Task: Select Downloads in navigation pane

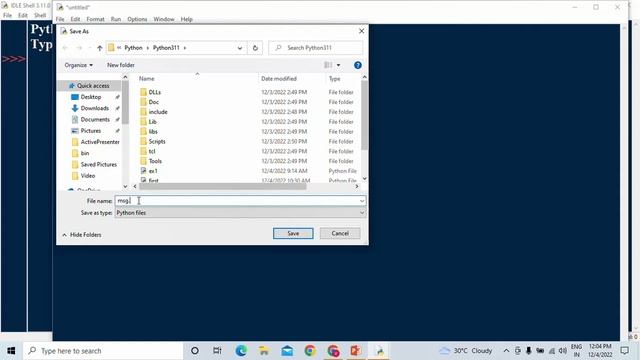Action: (94, 108)
